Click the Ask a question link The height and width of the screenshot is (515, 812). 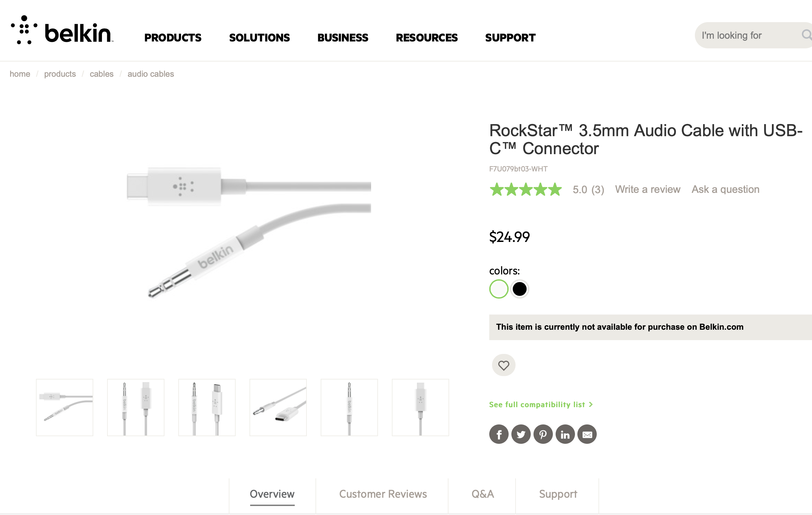[725, 189]
